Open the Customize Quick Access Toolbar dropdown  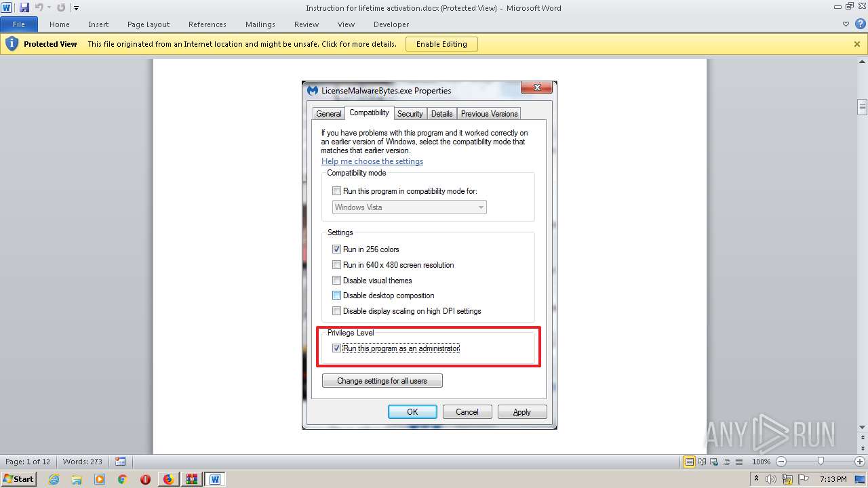76,8
